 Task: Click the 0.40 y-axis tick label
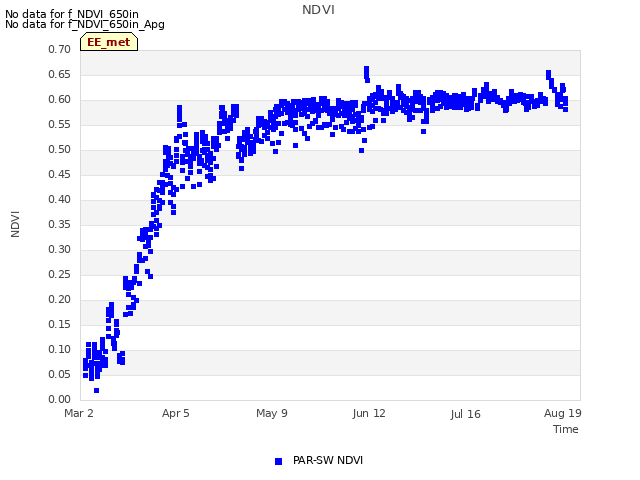point(60,199)
